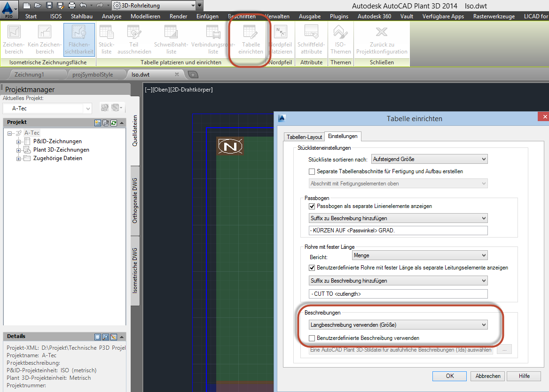Edit the CUT TO cutlength text field

[398, 294]
